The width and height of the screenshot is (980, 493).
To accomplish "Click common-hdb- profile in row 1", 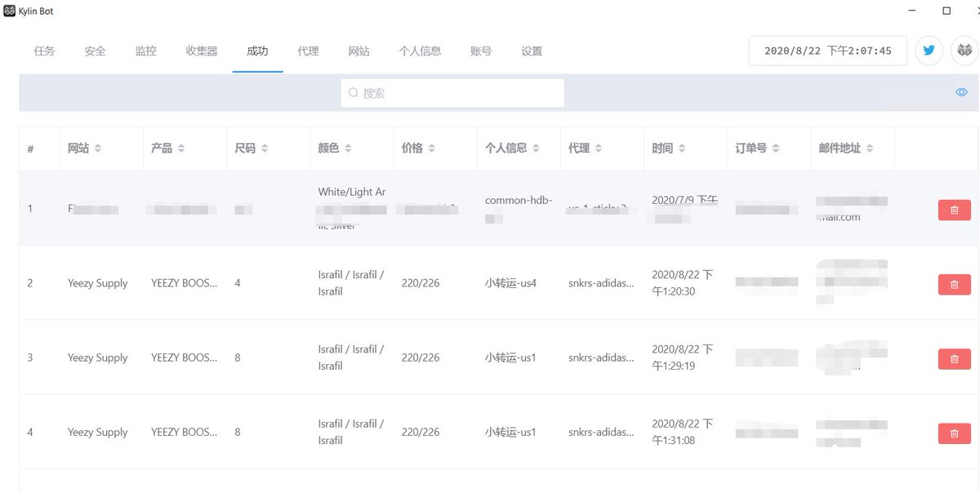I will click(x=519, y=200).
